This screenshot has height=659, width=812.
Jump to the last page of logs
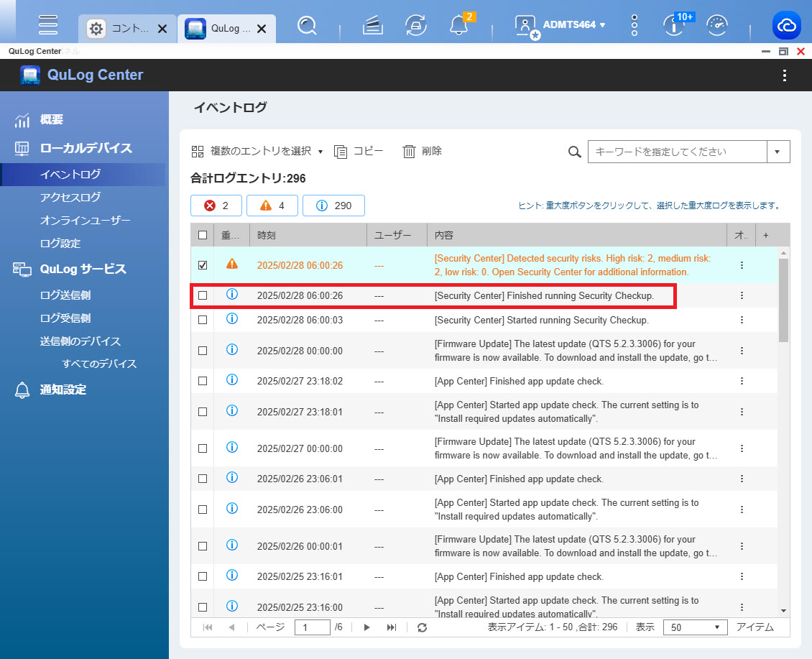pos(392,627)
